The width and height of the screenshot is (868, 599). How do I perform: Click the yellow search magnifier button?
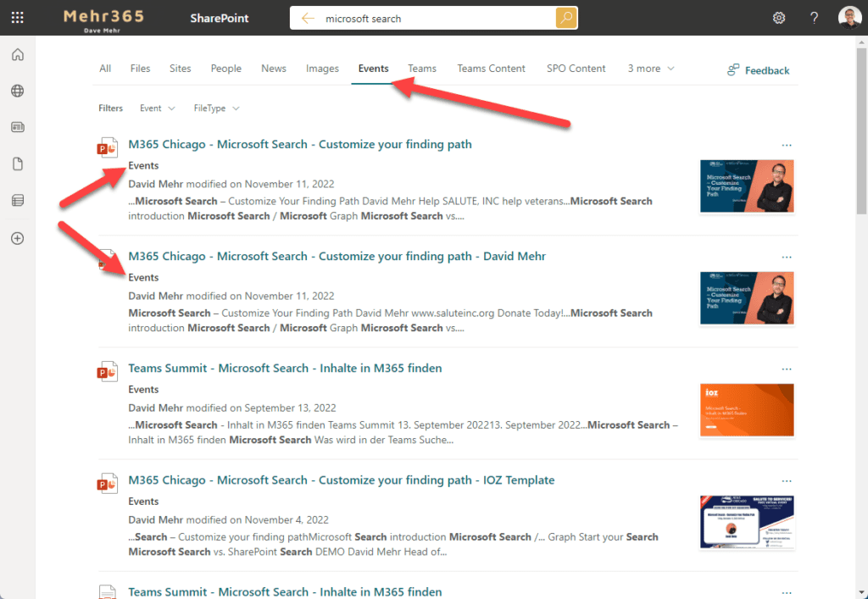coord(566,19)
